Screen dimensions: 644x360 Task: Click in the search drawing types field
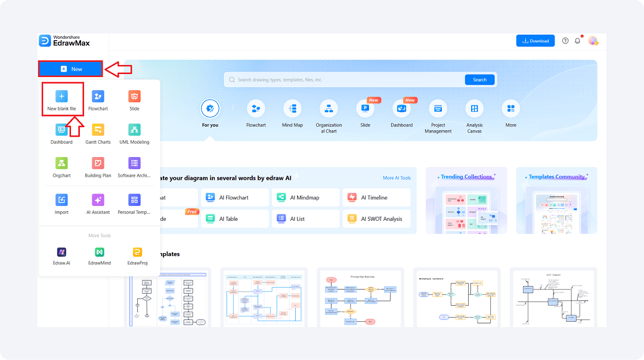345,80
